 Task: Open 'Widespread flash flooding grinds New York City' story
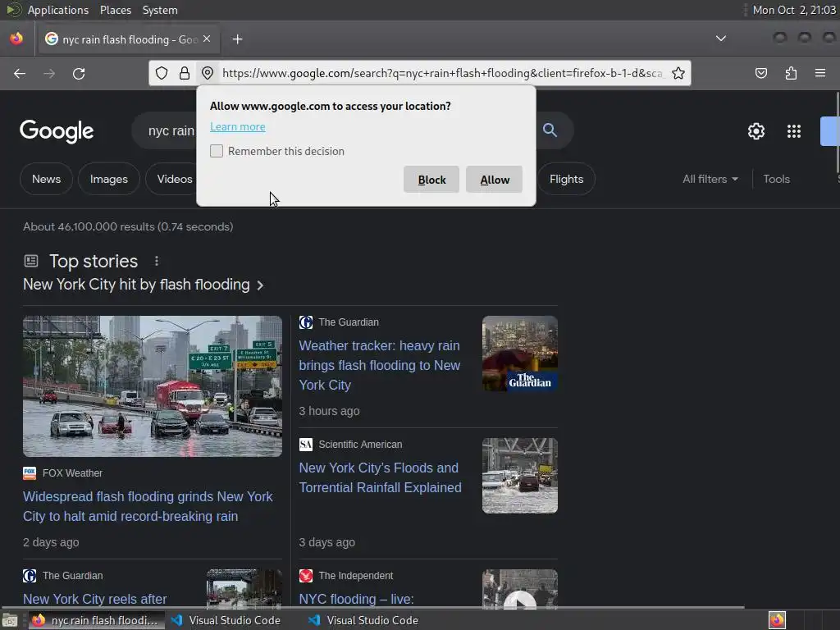coord(148,506)
